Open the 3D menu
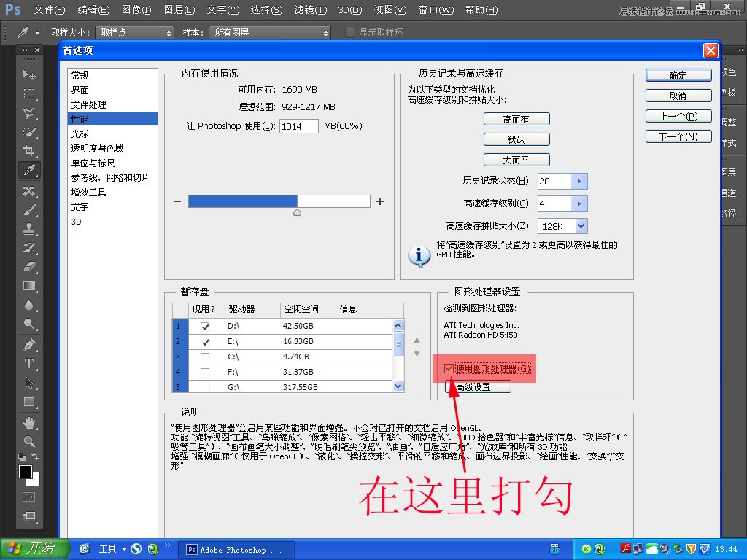Viewport: 747px width, 560px height. coord(349,9)
